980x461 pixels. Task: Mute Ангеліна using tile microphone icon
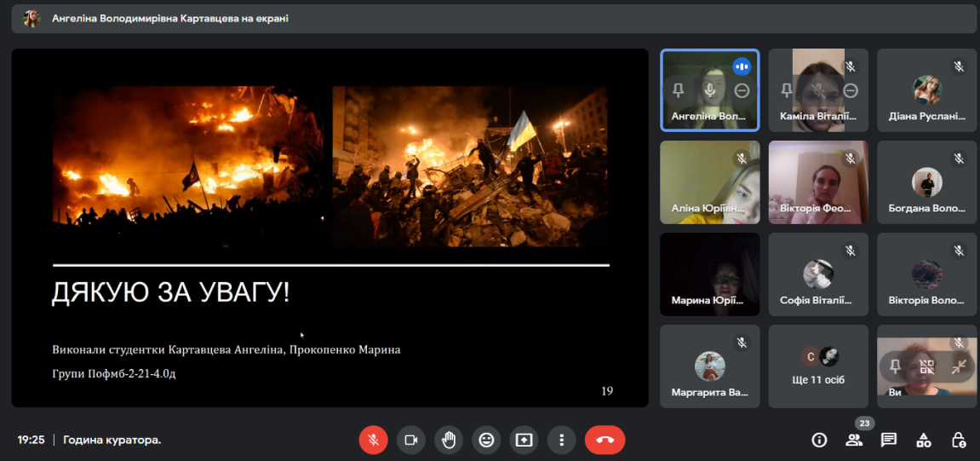tap(709, 90)
